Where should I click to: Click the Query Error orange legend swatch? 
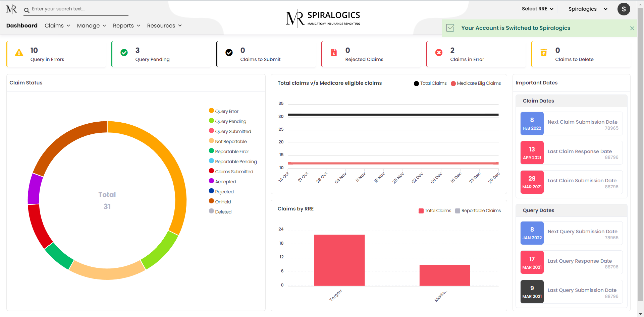[211, 111]
